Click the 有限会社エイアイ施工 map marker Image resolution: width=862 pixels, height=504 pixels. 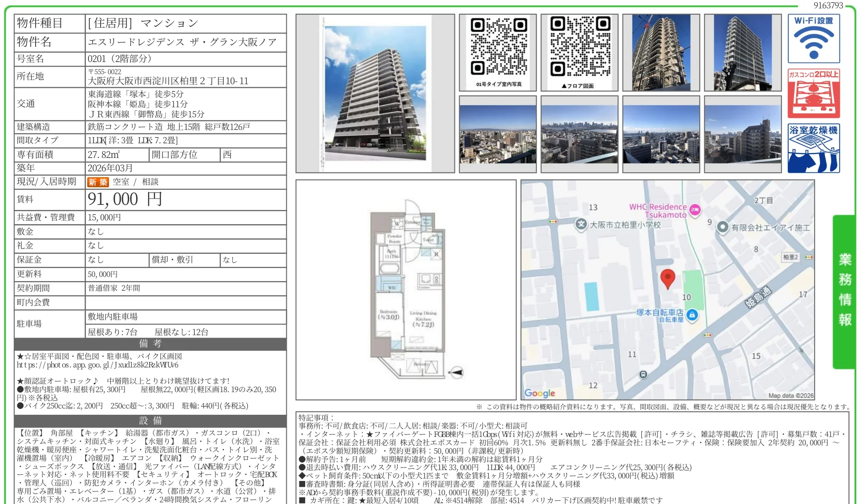point(722,227)
